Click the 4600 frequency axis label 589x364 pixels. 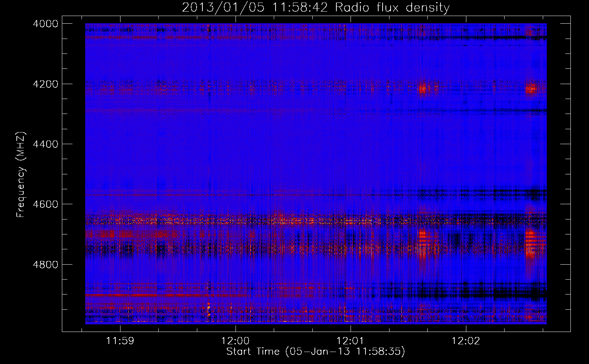pos(46,204)
